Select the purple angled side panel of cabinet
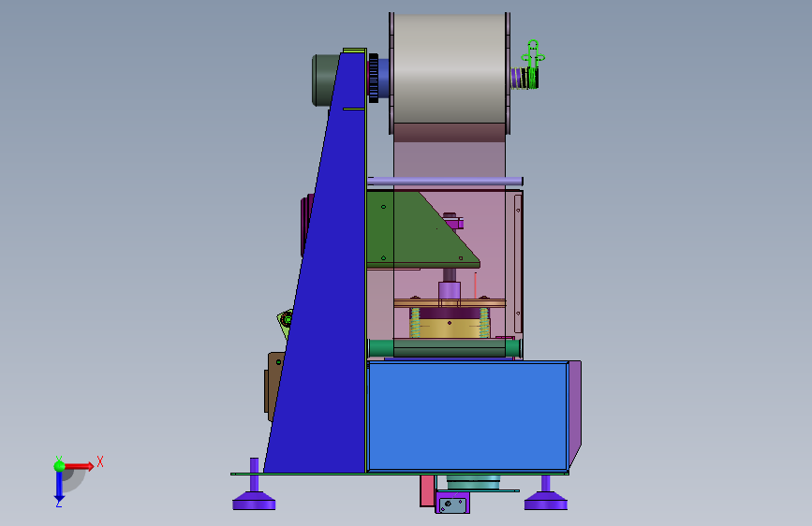This screenshot has height=526, width=812. coord(574,412)
